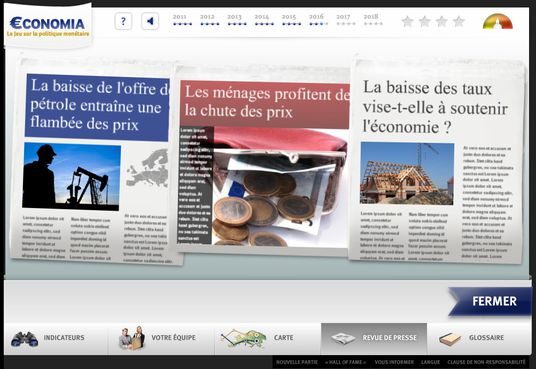The image size is (536, 369).
Task: Open the Revue de presse tab
Action: (374, 338)
